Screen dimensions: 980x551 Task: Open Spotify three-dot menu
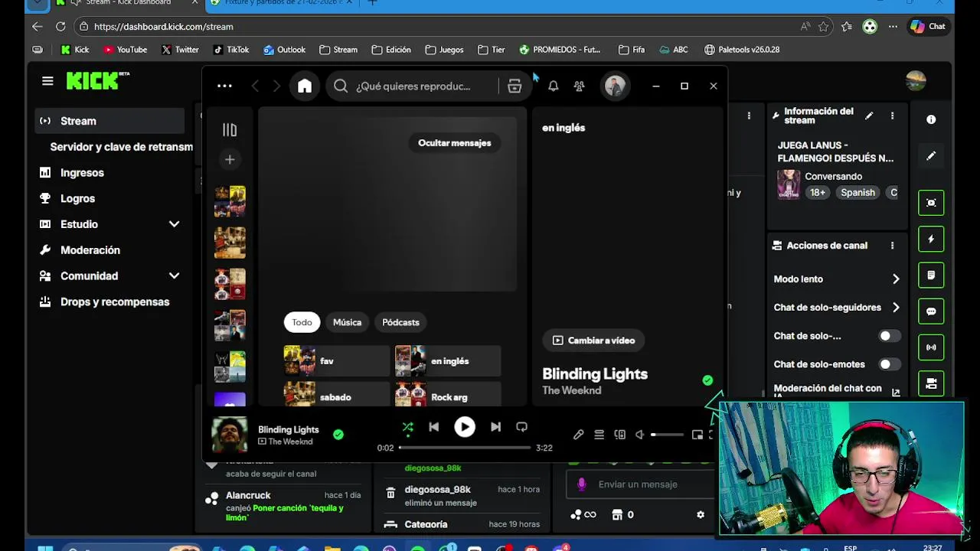pos(224,86)
